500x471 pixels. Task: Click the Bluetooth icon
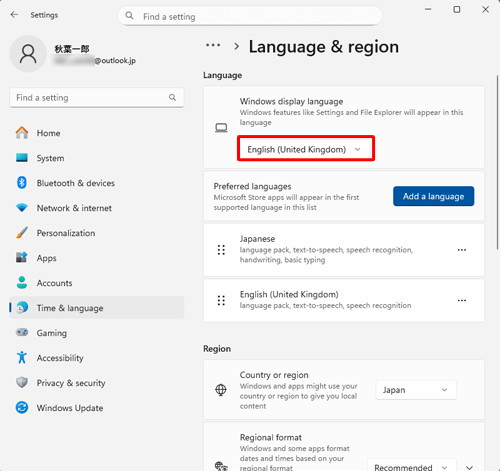[22, 183]
